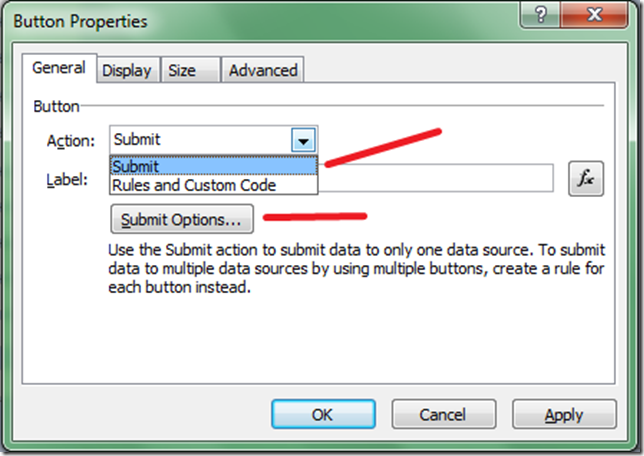Confirm with the OK button

pos(322,414)
